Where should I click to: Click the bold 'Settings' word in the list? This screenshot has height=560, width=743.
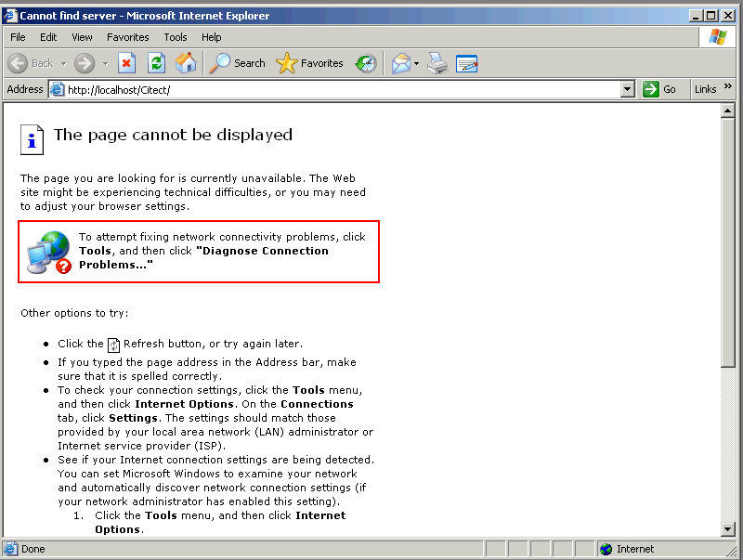[x=133, y=418]
